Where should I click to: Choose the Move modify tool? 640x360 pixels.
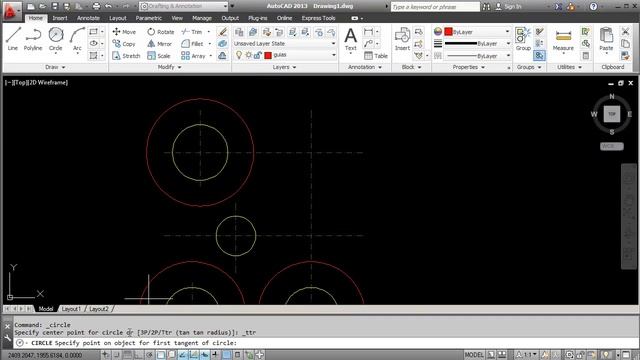coord(124,31)
